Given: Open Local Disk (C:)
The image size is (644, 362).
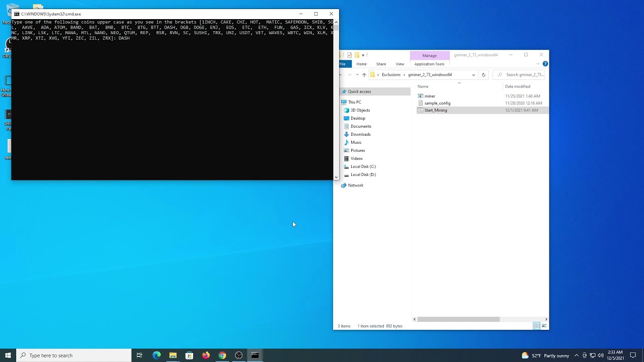Looking at the screenshot, I should (363, 166).
